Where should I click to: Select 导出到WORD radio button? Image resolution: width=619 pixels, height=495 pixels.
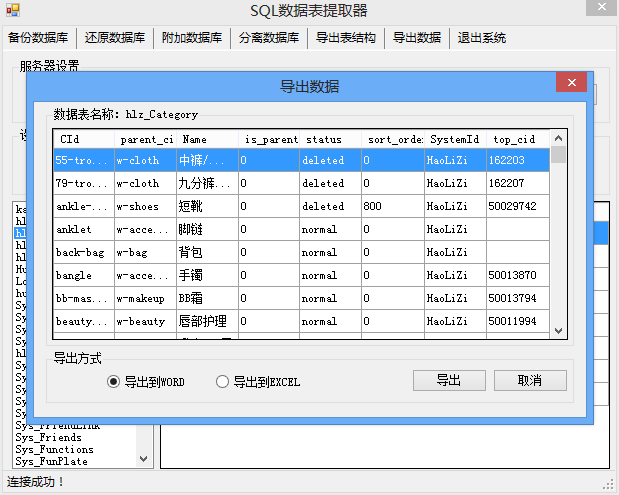pos(145,382)
